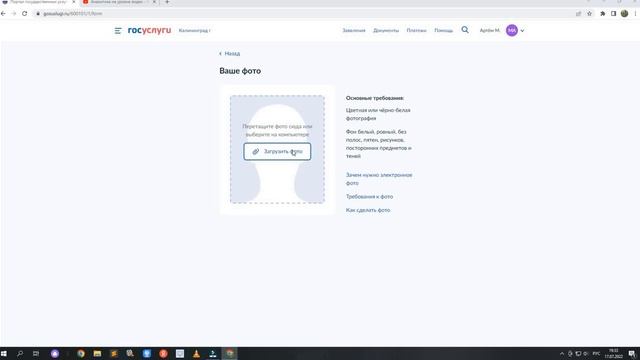Reload the page with the refresh icon
Screen dimensions: 640x360
pos(24,13)
